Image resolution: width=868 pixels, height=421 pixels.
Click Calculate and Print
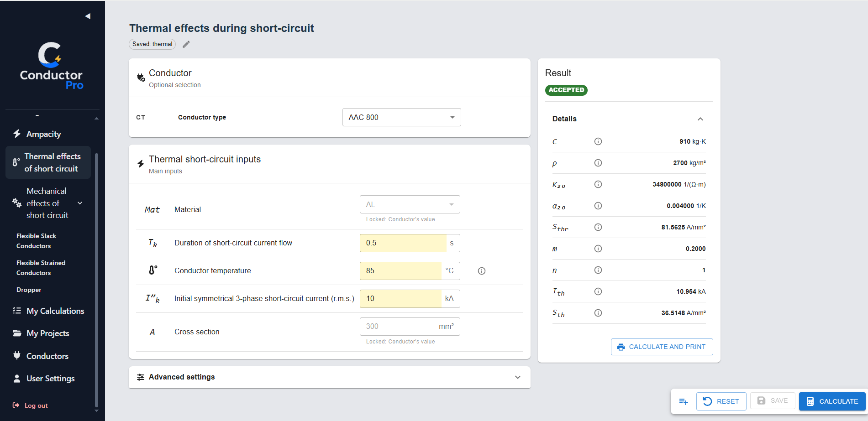click(662, 347)
